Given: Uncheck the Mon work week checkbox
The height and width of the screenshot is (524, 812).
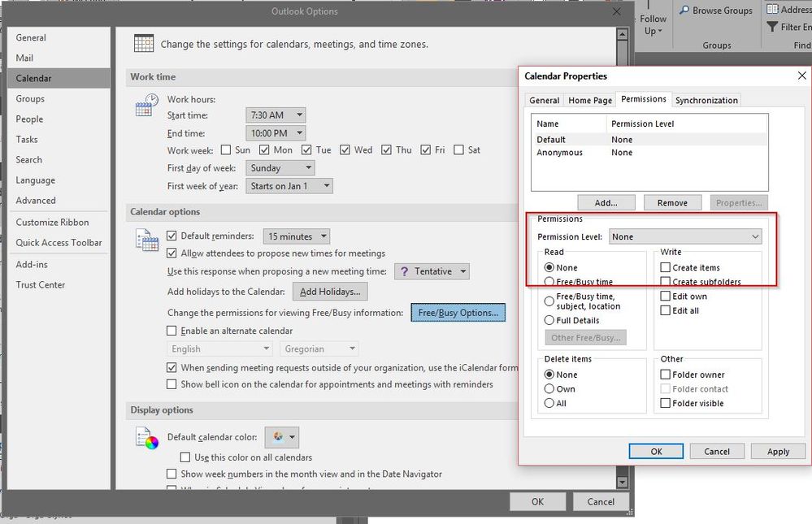Looking at the screenshot, I should (264, 149).
